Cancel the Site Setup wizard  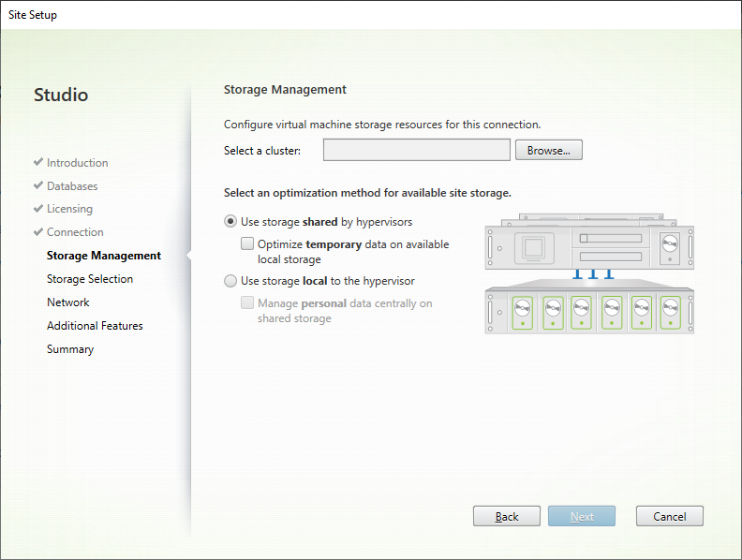click(669, 516)
